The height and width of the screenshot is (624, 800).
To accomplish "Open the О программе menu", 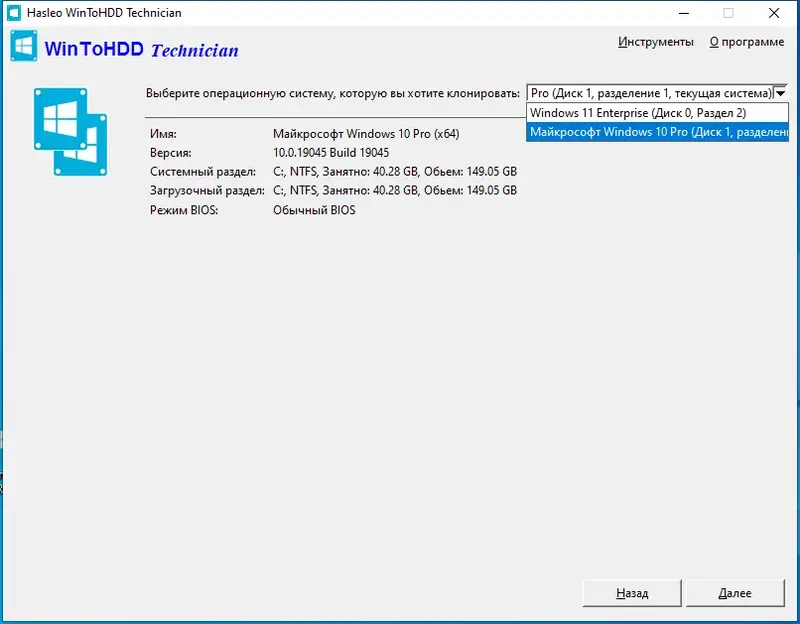I will 746,42.
